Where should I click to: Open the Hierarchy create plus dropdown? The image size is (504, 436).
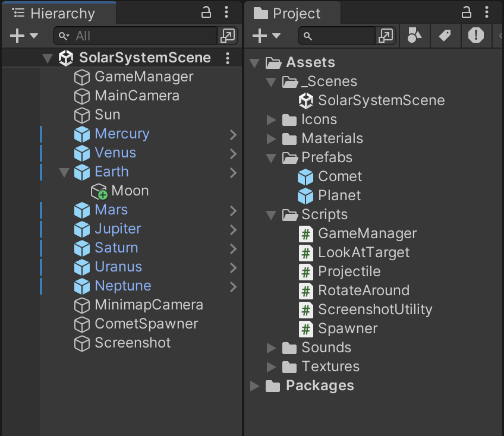[24, 36]
